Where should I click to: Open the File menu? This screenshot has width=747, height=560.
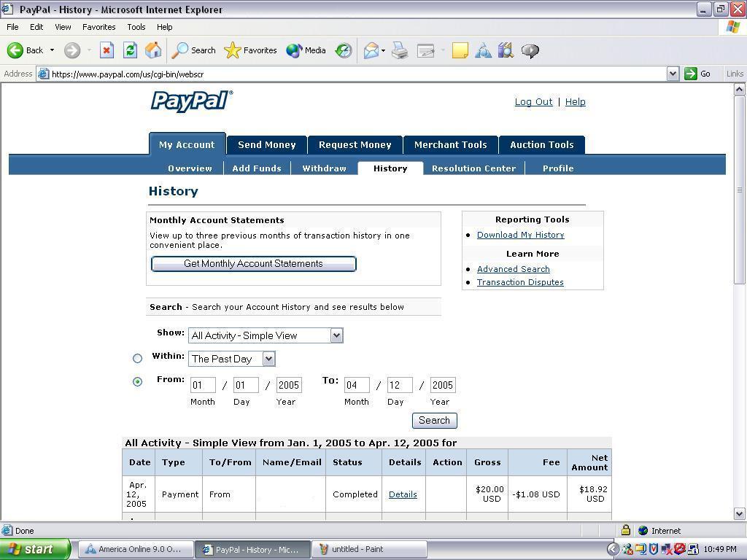tap(12, 27)
